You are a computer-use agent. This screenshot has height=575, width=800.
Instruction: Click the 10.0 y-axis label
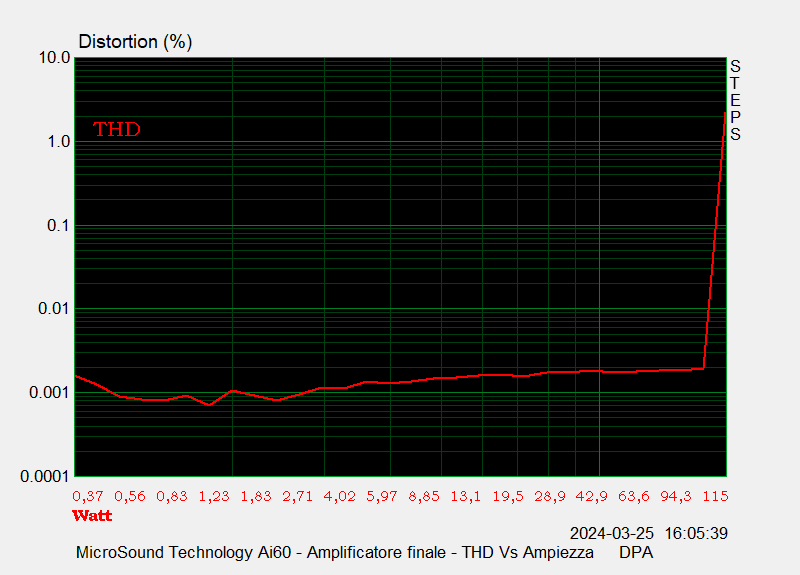(x=55, y=58)
